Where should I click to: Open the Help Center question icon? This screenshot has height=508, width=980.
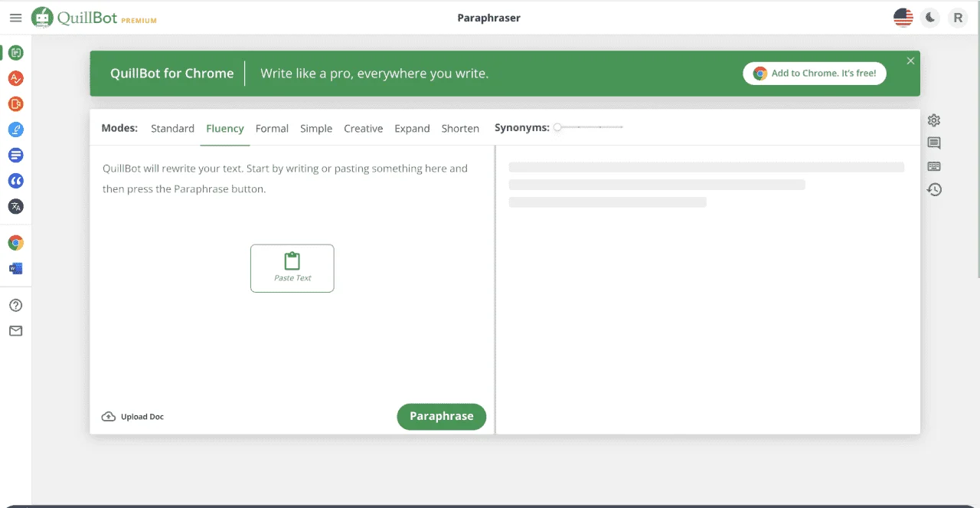click(x=15, y=305)
